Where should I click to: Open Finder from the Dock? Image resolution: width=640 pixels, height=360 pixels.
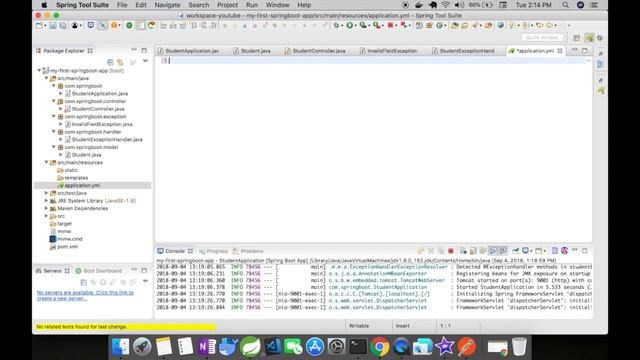click(x=120, y=347)
